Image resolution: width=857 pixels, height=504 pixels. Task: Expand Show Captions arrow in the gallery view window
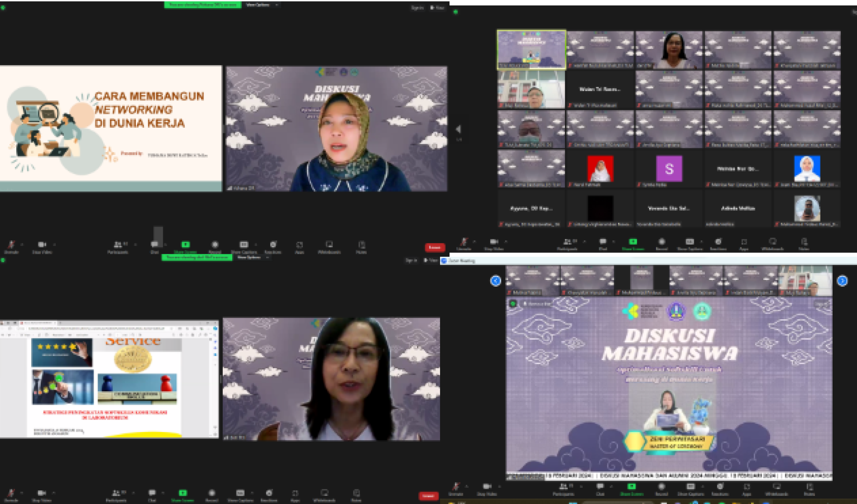tap(701, 242)
